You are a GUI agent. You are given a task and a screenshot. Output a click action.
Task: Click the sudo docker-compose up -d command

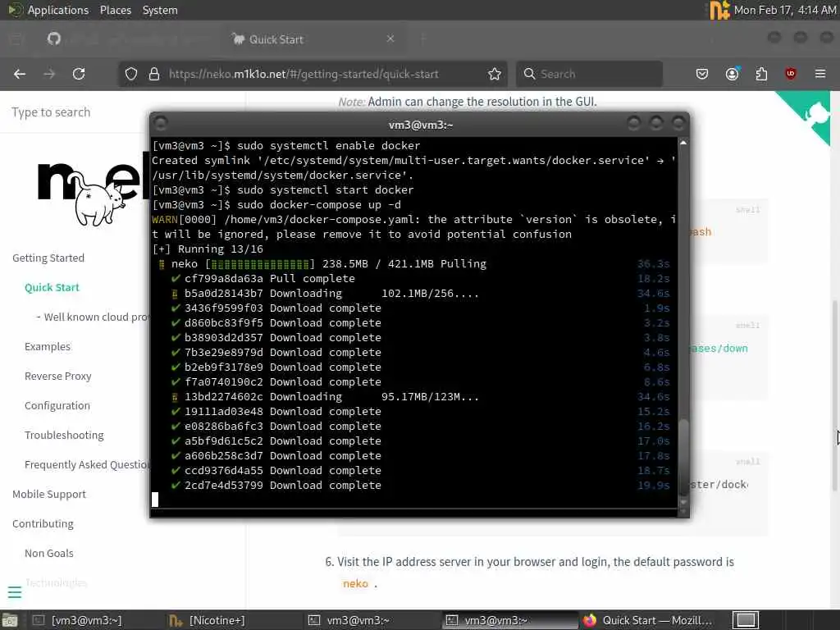[x=319, y=204]
